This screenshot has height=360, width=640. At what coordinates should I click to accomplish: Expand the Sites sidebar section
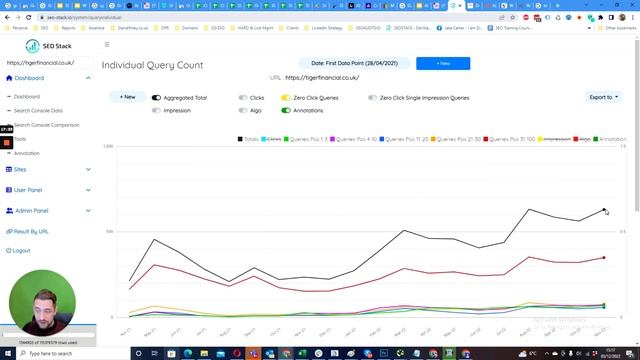[x=88, y=169]
